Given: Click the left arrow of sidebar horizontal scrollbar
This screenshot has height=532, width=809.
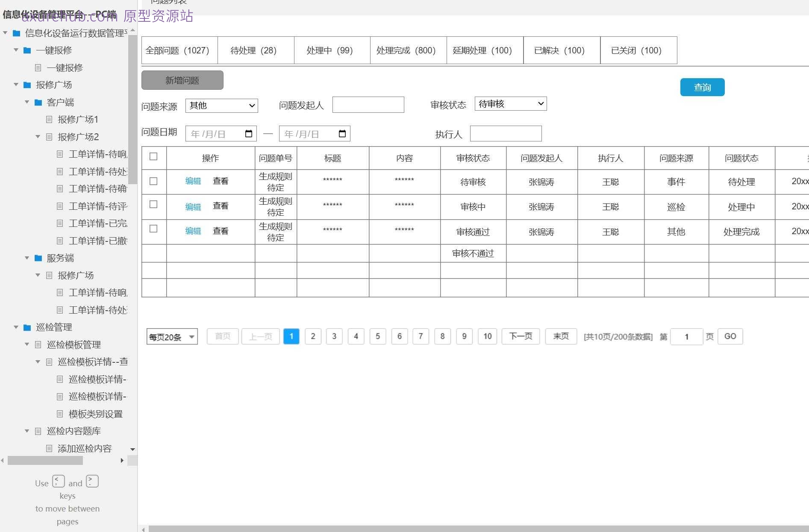Looking at the screenshot, I should click(x=3, y=460).
